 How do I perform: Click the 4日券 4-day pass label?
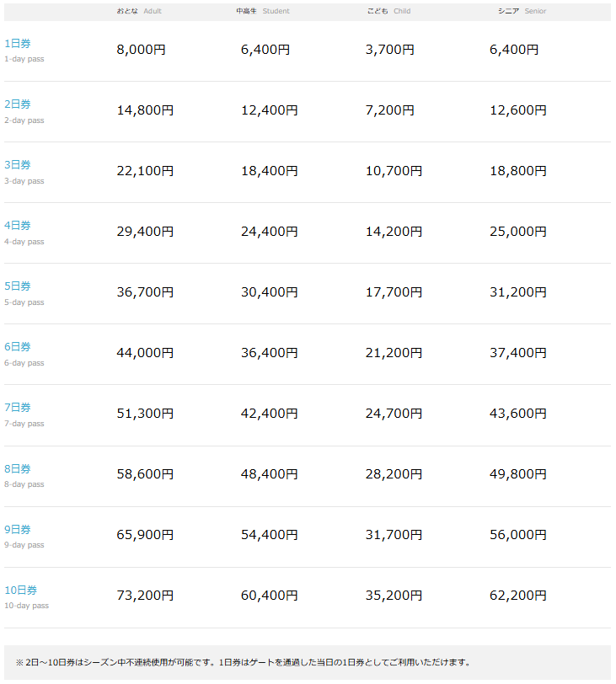(x=24, y=233)
